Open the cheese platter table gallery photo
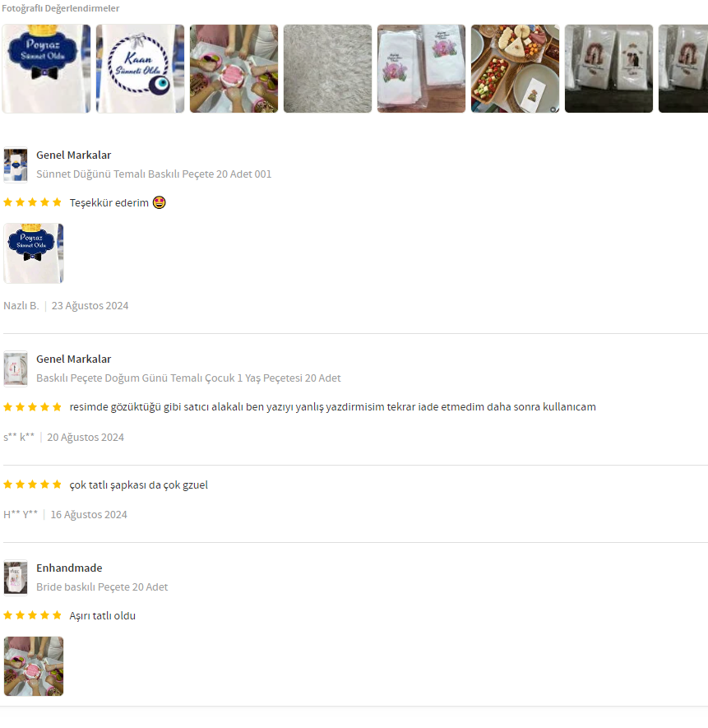 pos(516,69)
